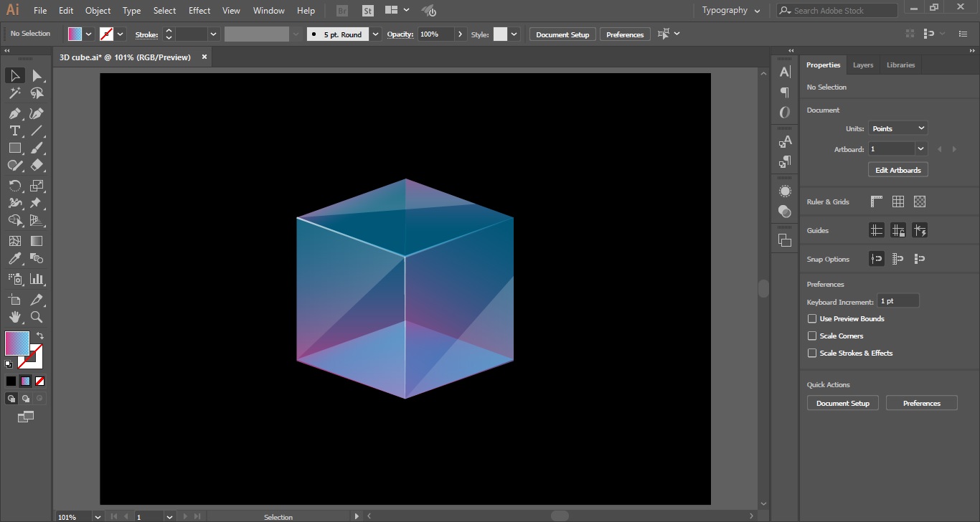Image resolution: width=980 pixels, height=522 pixels.
Task: Click the Edit Artboards button
Action: pyautogui.click(x=897, y=170)
